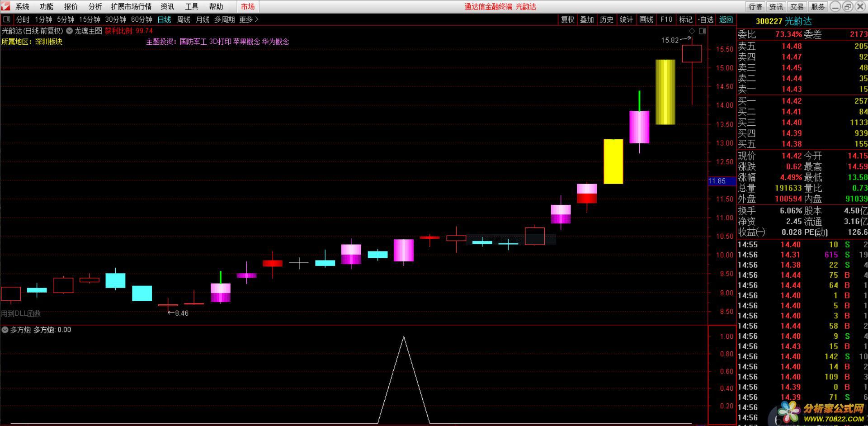Open the 资讯 menu in menu bar
This screenshot has width=868, height=426.
[x=167, y=6]
